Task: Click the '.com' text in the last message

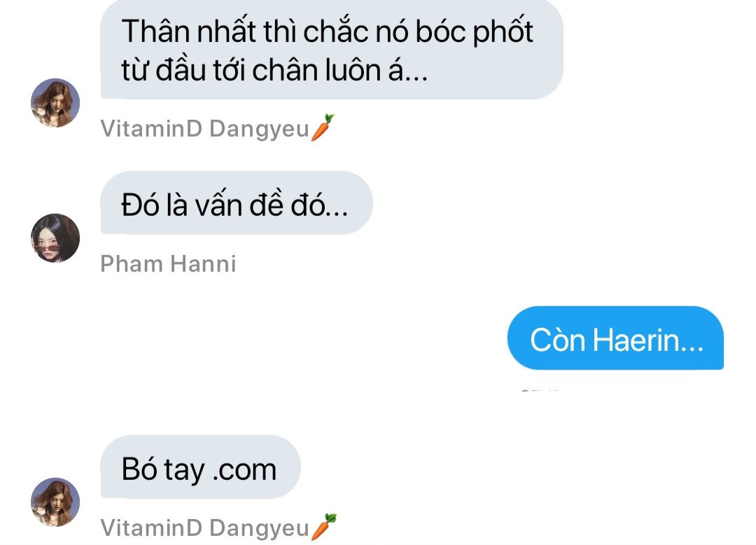Action: tap(244, 469)
